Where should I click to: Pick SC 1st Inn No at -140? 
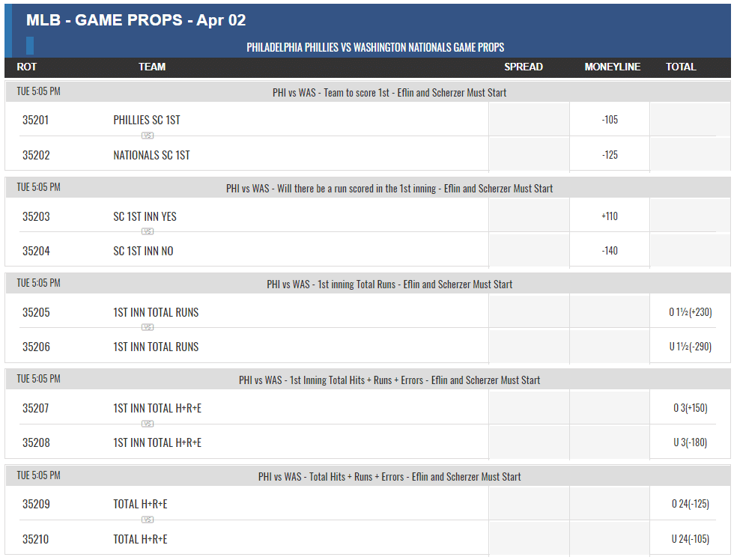(610, 251)
